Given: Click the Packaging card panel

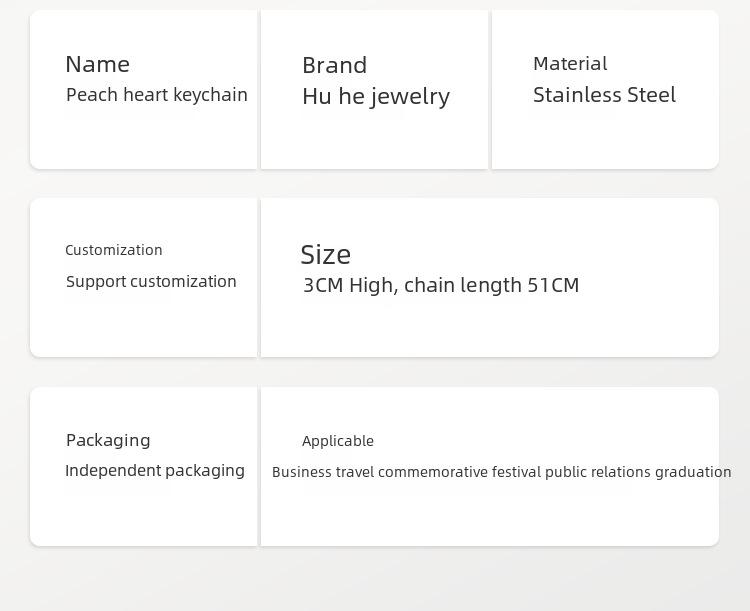Looking at the screenshot, I should click(x=144, y=467).
